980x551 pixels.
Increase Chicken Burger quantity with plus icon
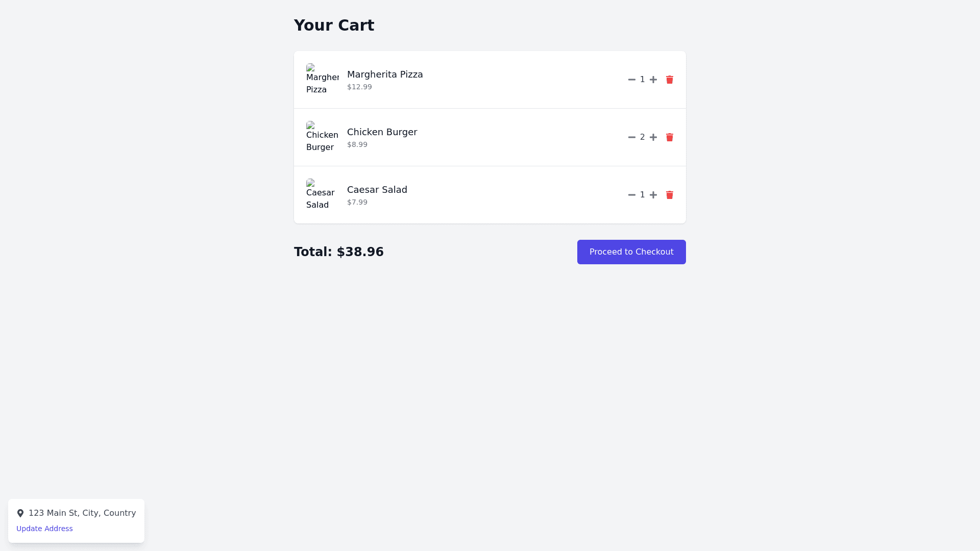point(653,137)
